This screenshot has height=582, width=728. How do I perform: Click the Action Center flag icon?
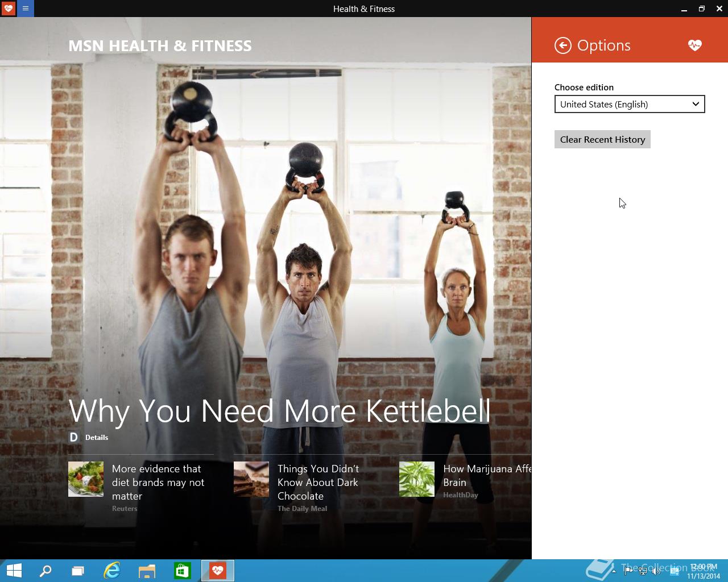pyautogui.click(x=628, y=571)
